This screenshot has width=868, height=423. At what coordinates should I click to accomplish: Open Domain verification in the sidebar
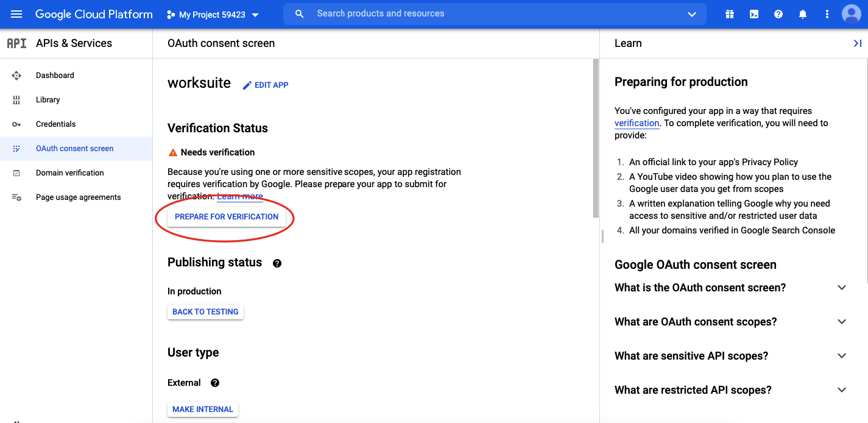click(70, 173)
